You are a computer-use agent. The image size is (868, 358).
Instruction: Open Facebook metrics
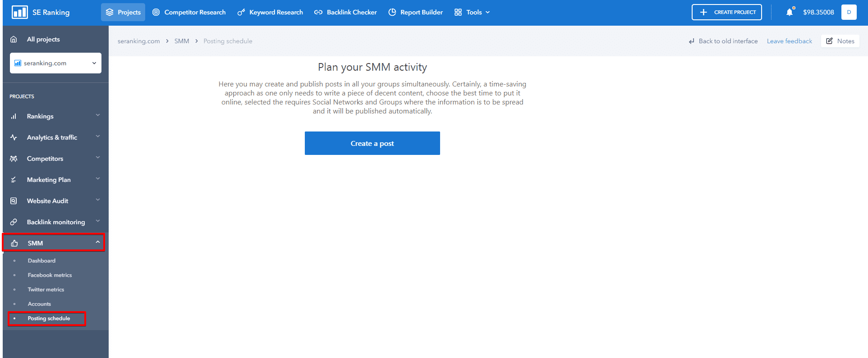coord(50,275)
